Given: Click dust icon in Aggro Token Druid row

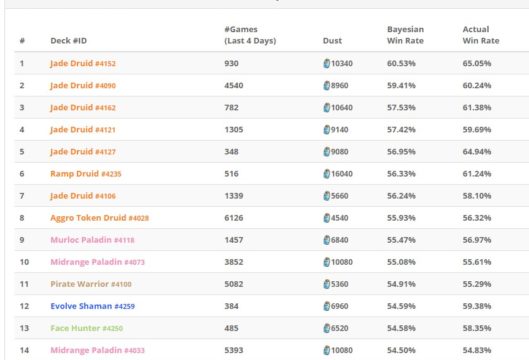Looking at the screenshot, I should click(327, 218).
